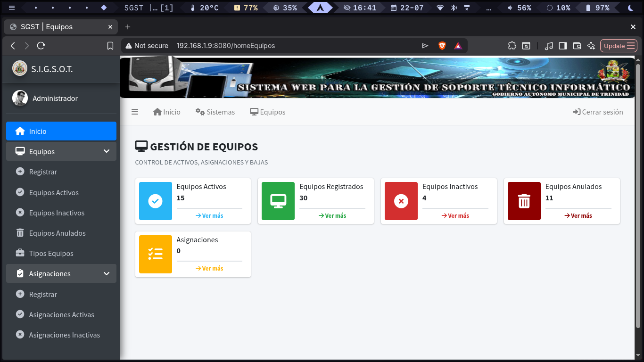Click the green monitor icon on Equipos Registrados card

(278, 201)
